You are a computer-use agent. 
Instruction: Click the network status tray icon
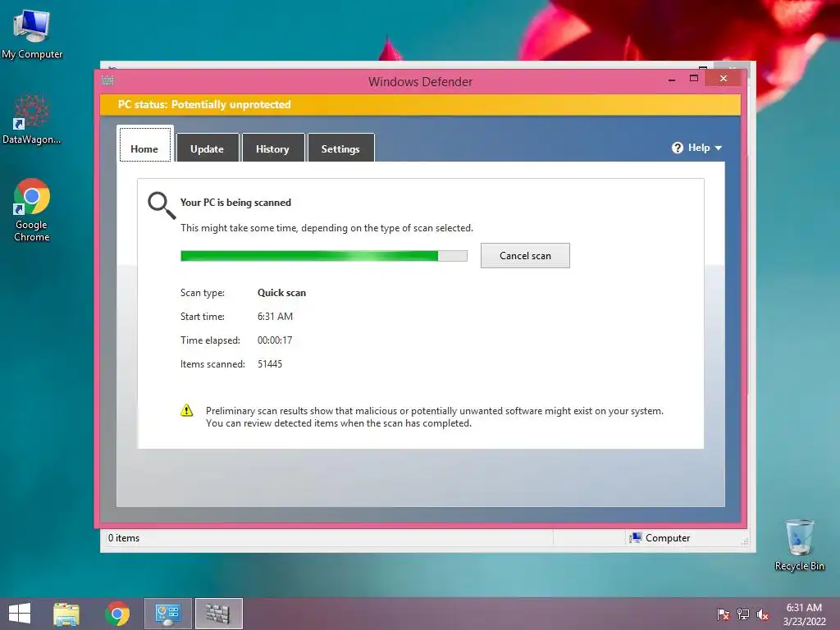click(x=743, y=614)
